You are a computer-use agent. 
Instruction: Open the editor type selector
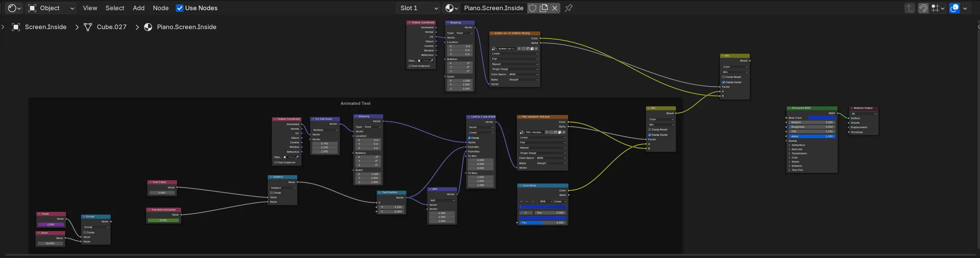[14, 8]
